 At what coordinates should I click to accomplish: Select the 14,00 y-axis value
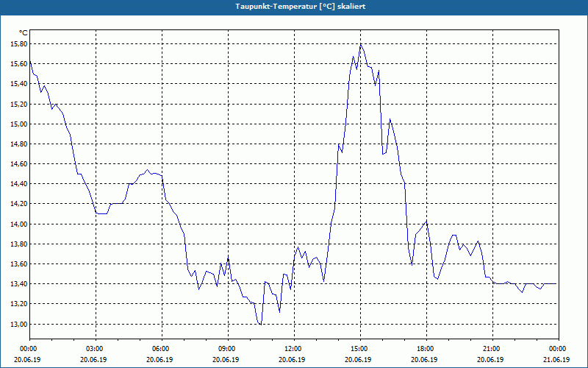pyautogui.click(x=20, y=224)
